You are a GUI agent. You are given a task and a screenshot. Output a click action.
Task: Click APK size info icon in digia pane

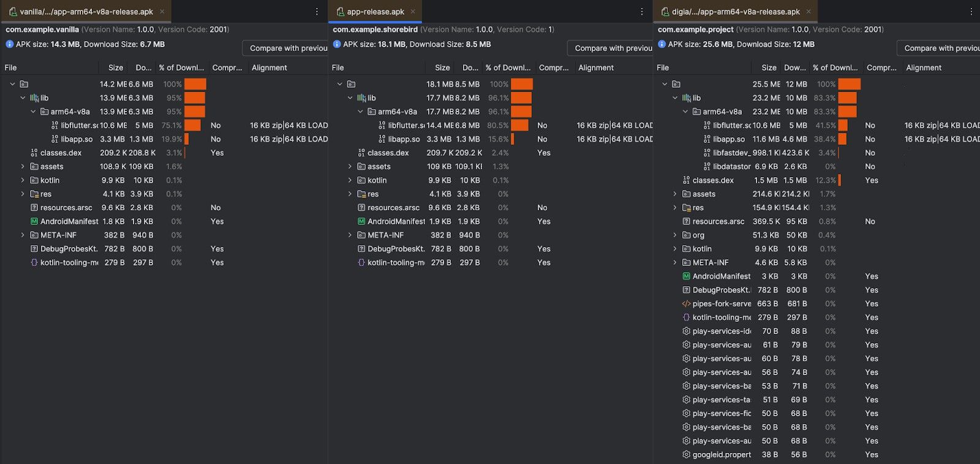[x=662, y=44]
